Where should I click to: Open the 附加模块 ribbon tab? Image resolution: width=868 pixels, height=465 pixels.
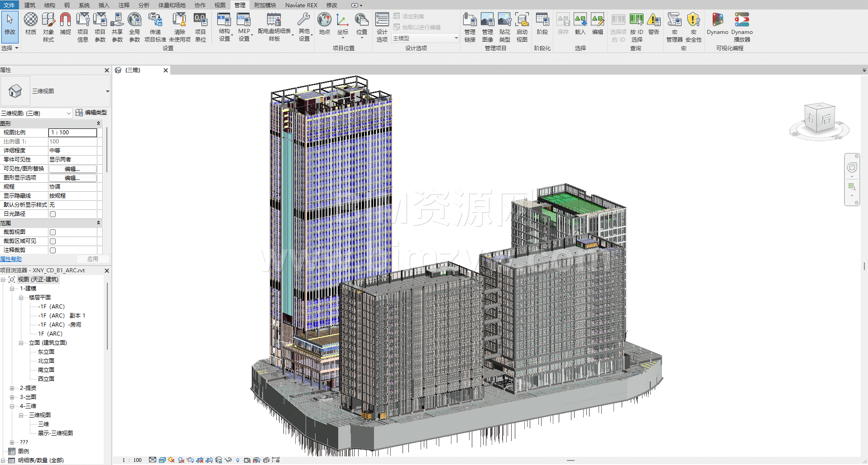[x=265, y=5]
